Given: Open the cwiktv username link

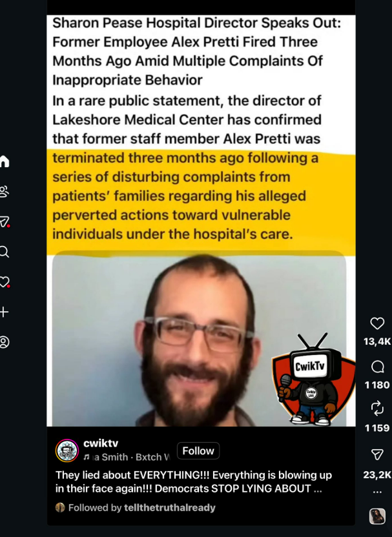Looking at the screenshot, I should (x=101, y=443).
